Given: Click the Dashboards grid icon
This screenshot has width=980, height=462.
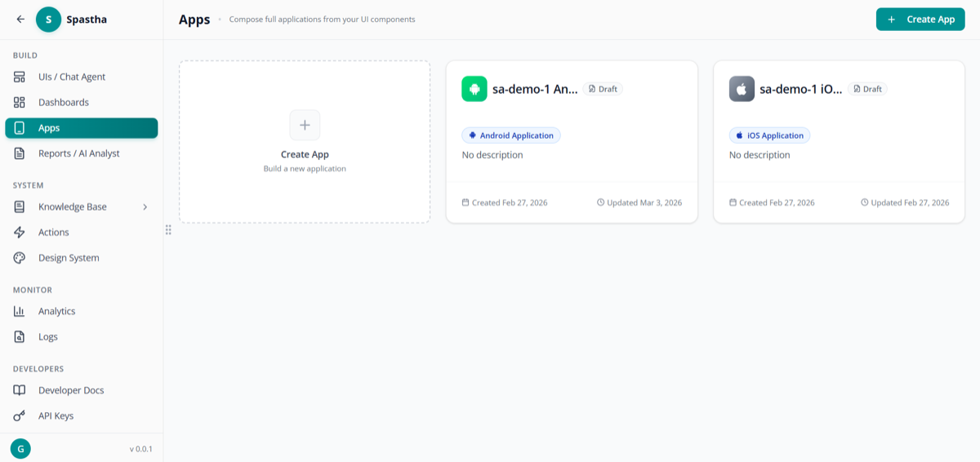Looking at the screenshot, I should 20,102.
